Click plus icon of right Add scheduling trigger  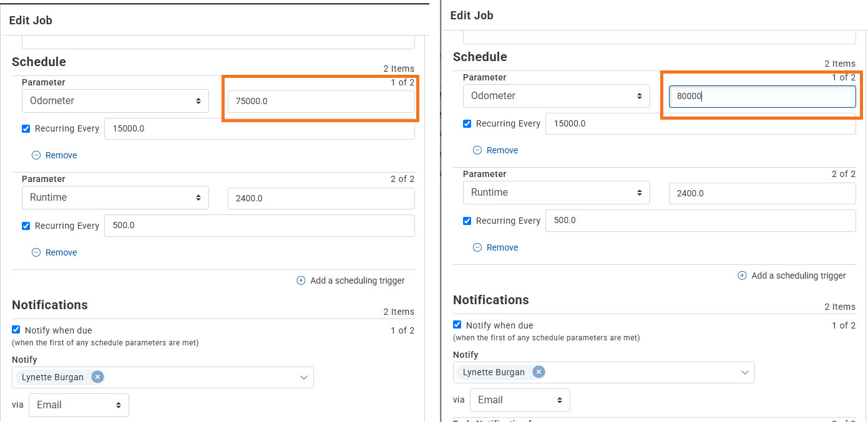click(742, 276)
